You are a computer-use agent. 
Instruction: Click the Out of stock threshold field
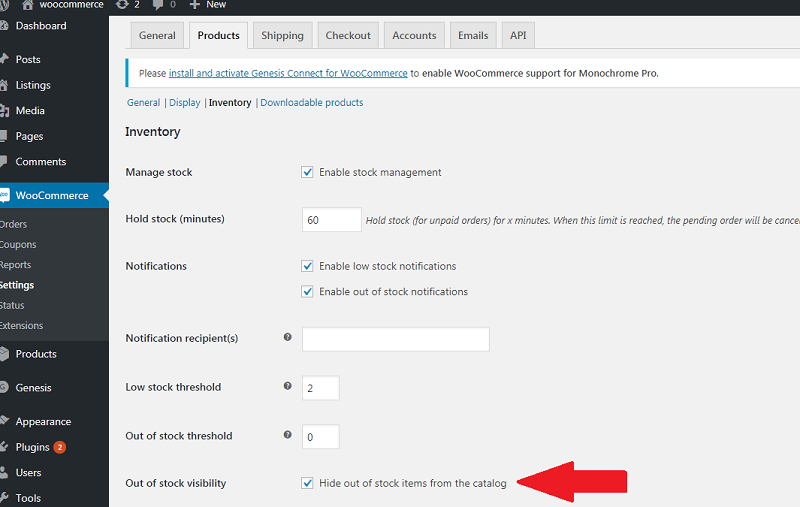320,437
